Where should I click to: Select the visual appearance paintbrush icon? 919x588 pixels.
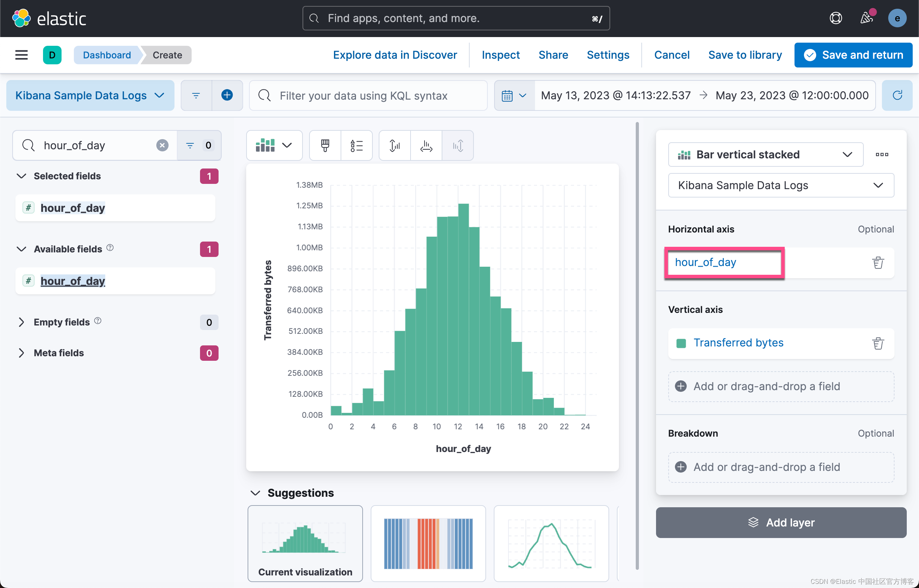[x=325, y=145]
